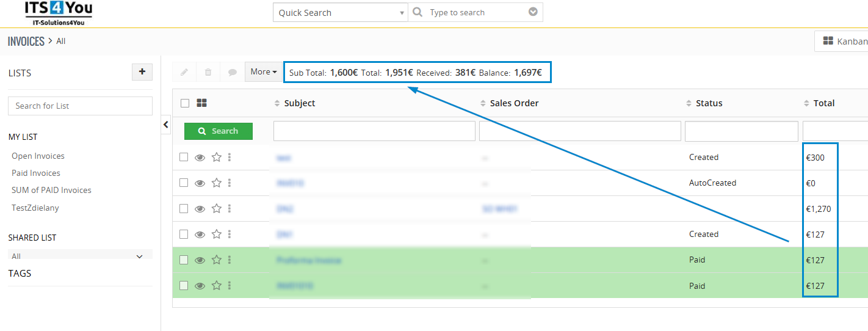
Task: Switch to Kanban view
Action: pos(844,41)
